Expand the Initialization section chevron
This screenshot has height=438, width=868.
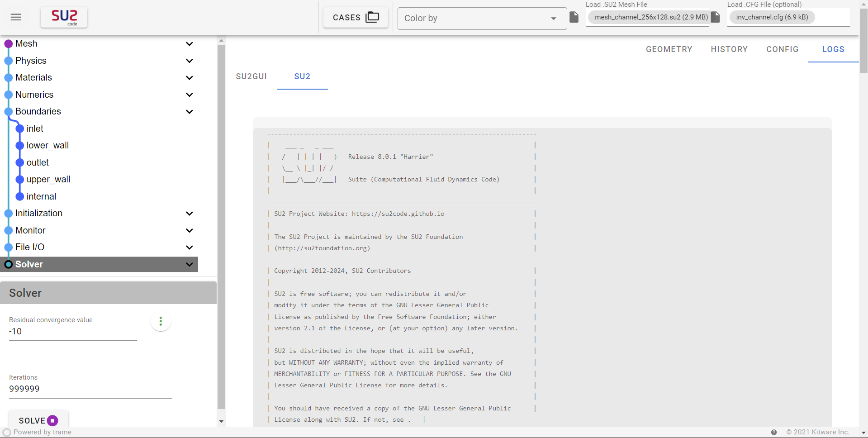190,214
